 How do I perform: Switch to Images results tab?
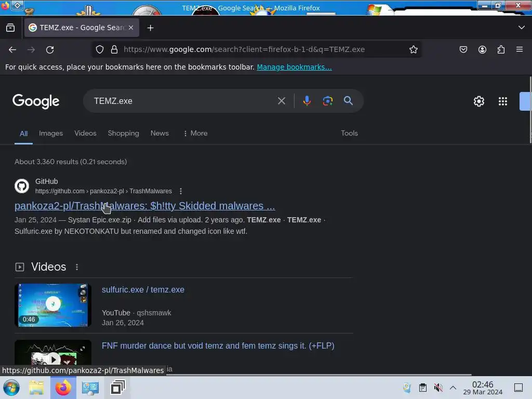tap(51, 134)
